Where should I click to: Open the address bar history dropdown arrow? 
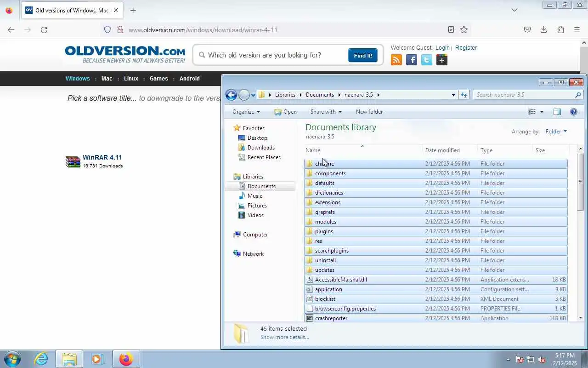click(453, 95)
